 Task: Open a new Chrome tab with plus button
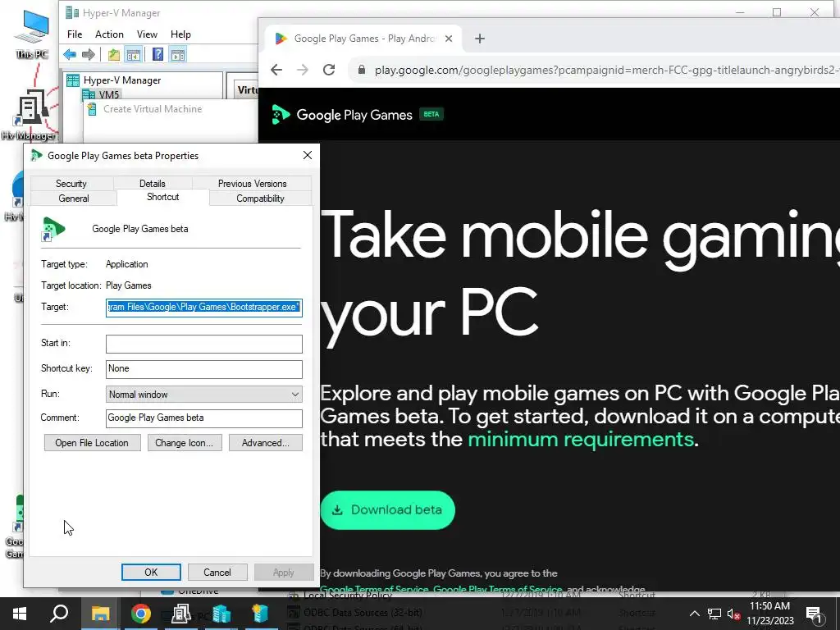tap(480, 39)
